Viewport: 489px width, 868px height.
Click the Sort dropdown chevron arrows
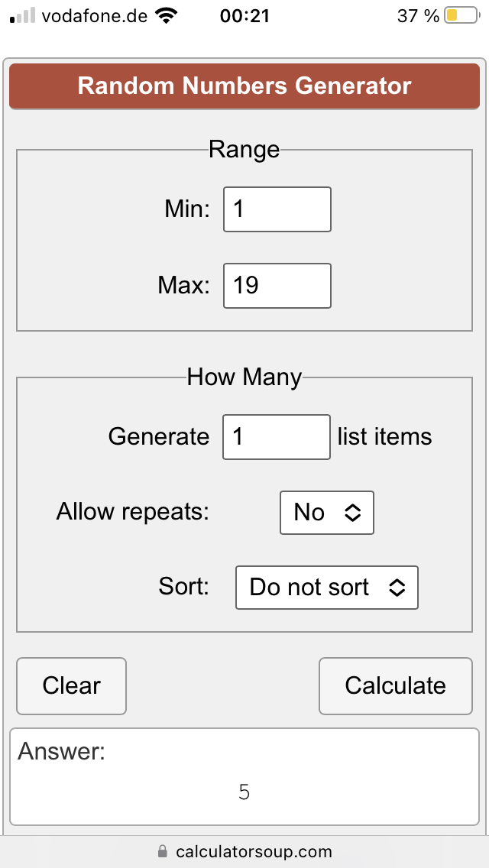(x=397, y=588)
